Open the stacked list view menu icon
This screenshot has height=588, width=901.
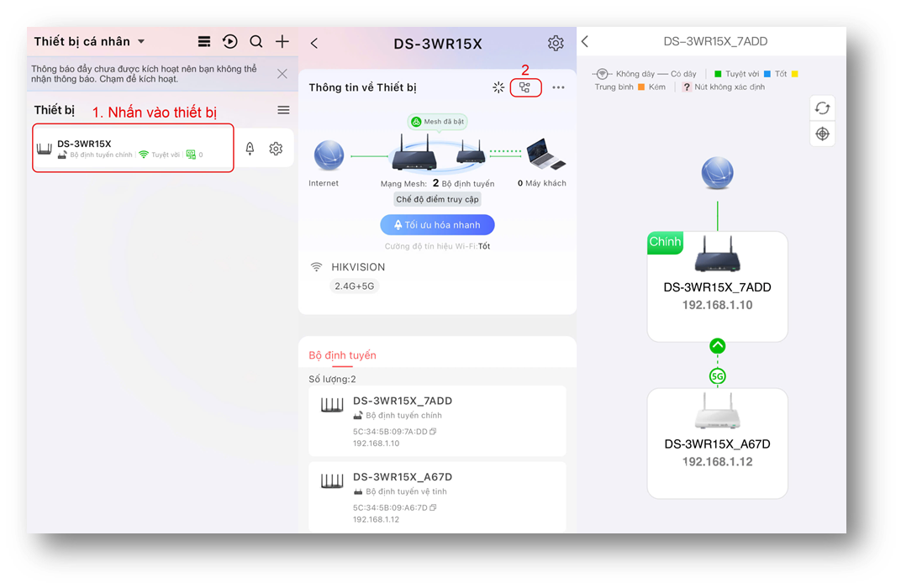click(x=203, y=41)
